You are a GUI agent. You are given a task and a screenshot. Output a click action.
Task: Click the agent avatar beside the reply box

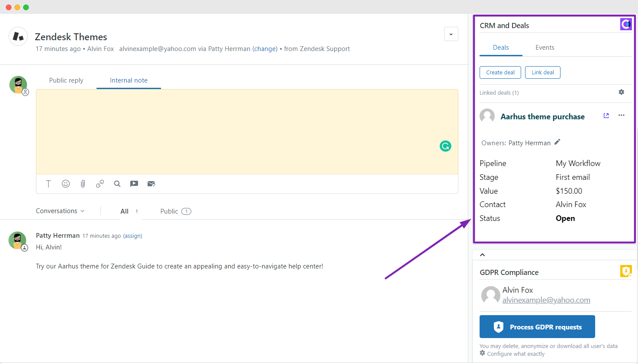click(18, 85)
